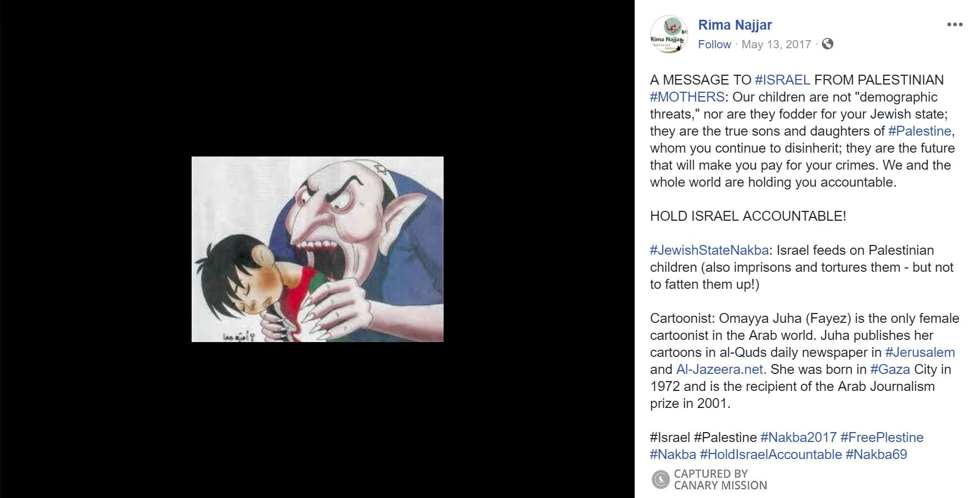Open the #Nakba69 hashtag
980x498 pixels.
pyautogui.click(x=876, y=454)
